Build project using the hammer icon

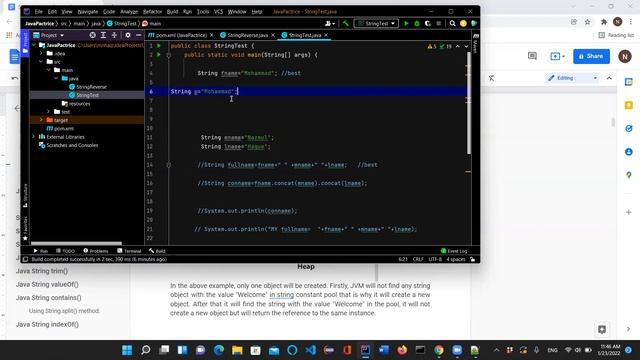point(346,24)
